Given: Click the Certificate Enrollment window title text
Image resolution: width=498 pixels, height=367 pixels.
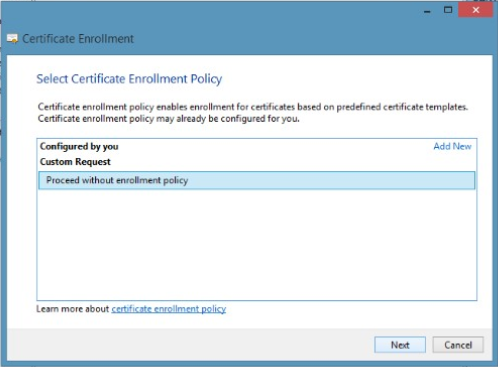Looking at the screenshot, I should (x=78, y=39).
